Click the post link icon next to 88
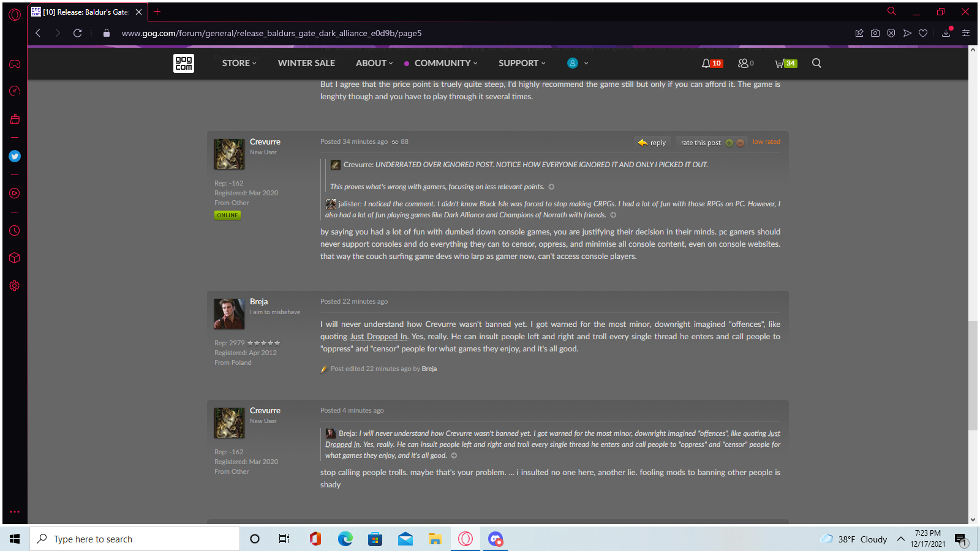The width and height of the screenshot is (980, 551). pos(395,142)
